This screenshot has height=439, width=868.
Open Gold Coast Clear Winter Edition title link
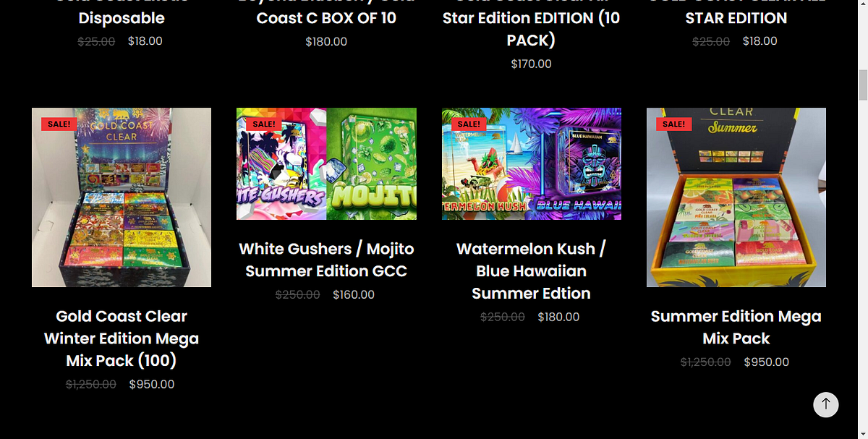pyautogui.click(x=122, y=338)
